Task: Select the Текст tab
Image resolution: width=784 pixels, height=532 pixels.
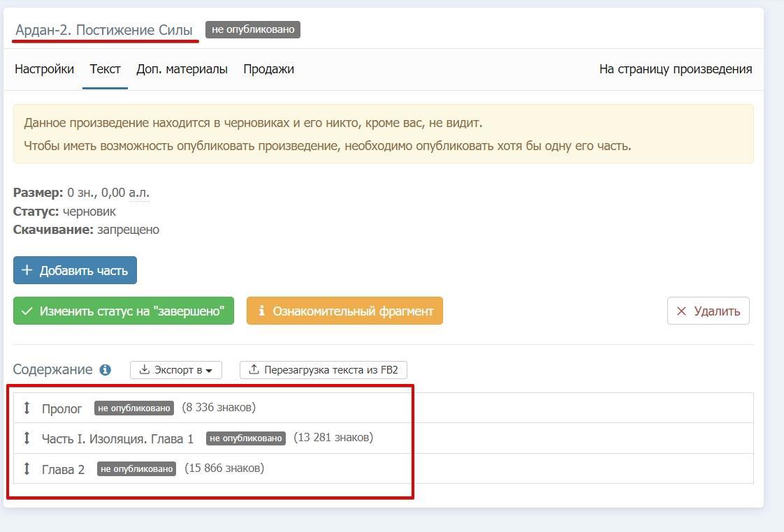Action: (105, 69)
